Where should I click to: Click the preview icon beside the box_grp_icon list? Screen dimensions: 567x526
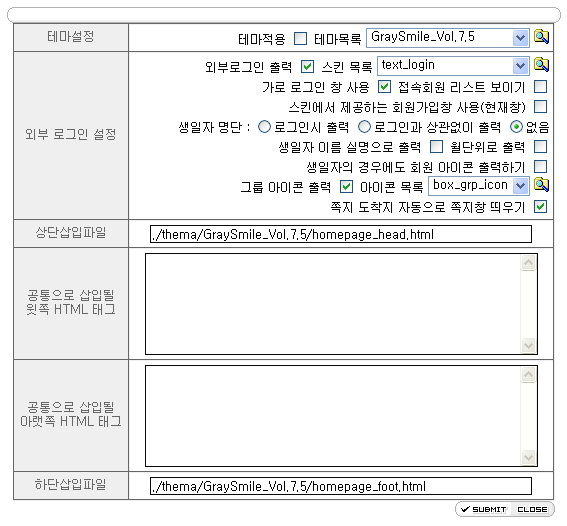(541, 185)
